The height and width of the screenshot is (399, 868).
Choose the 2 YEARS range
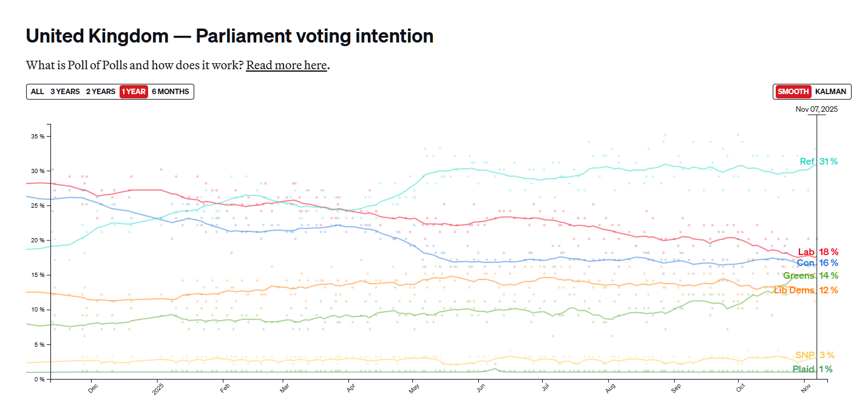(x=100, y=92)
